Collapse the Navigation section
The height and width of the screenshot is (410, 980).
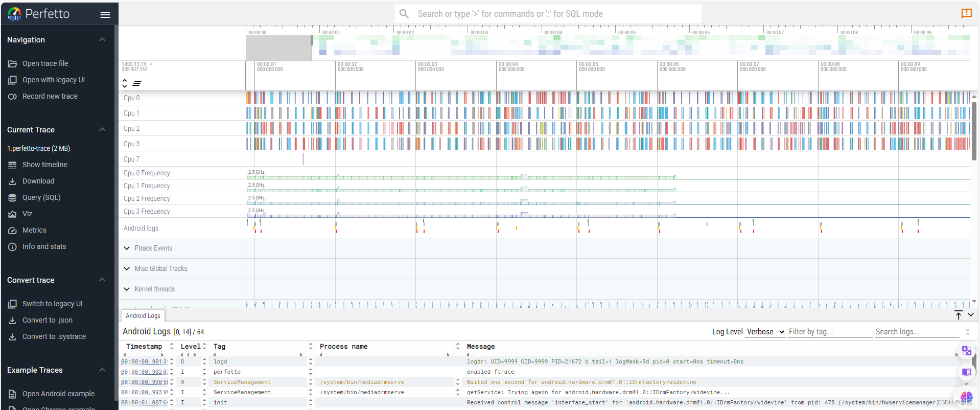[x=102, y=40]
